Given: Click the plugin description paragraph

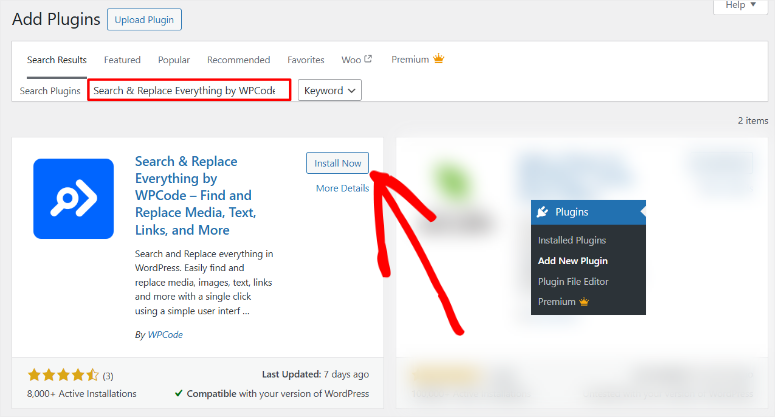Looking at the screenshot, I should (x=204, y=282).
